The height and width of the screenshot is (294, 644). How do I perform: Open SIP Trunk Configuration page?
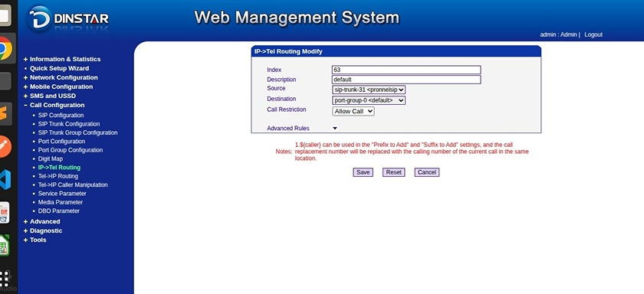pos(69,124)
